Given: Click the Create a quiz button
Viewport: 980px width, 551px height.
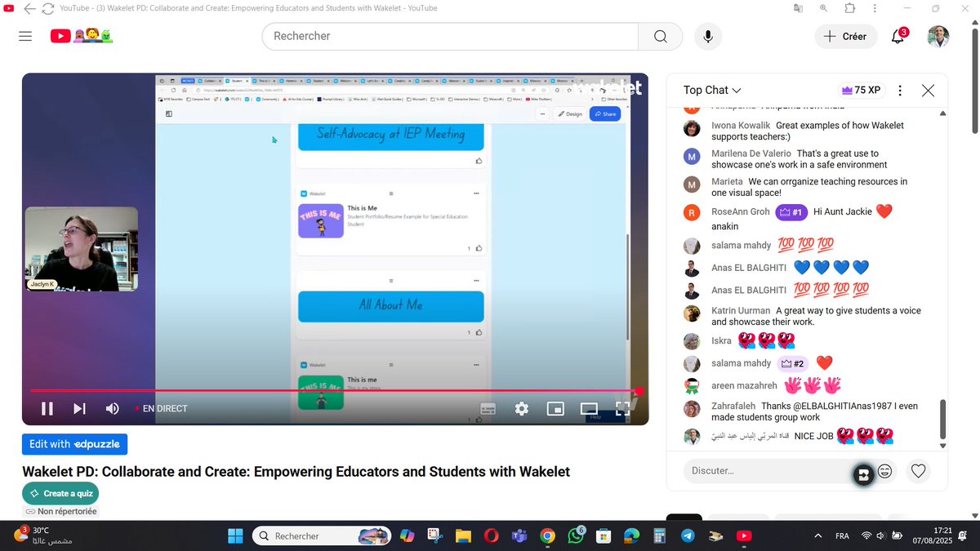Looking at the screenshot, I should tap(60, 493).
